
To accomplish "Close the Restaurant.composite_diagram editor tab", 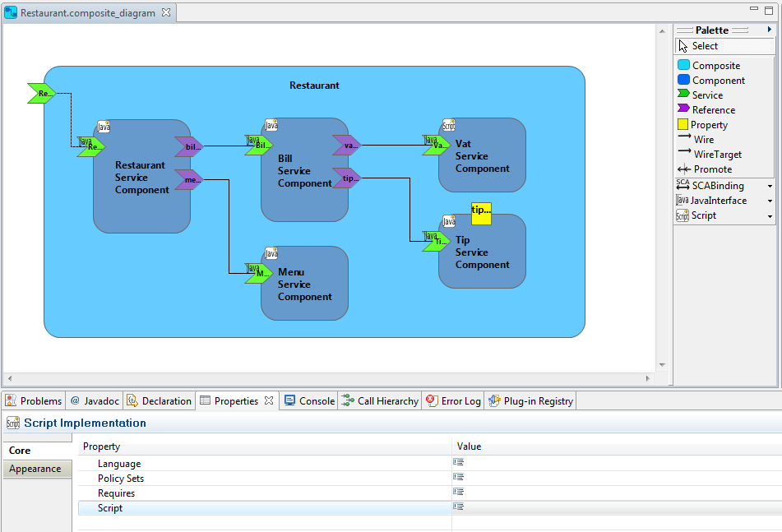I will click(166, 12).
